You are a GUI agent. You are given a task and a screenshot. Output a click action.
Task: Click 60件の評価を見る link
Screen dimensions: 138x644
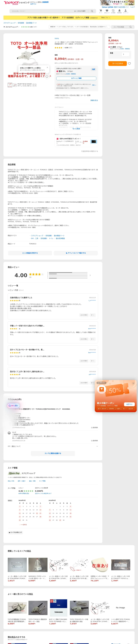24,494
